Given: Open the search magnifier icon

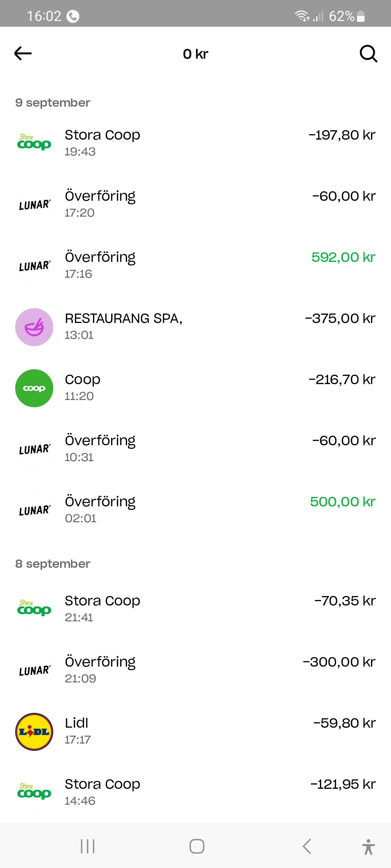Looking at the screenshot, I should pos(368,54).
